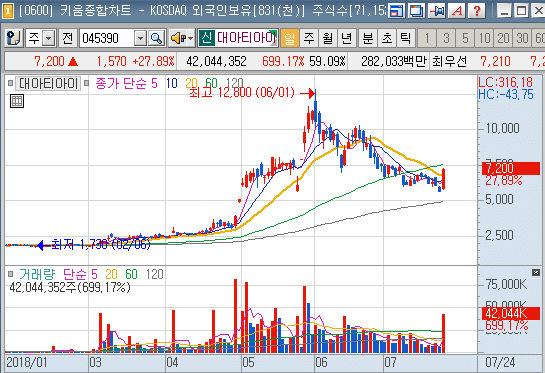Click the 종가 단순 moving average label

tap(121, 83)
